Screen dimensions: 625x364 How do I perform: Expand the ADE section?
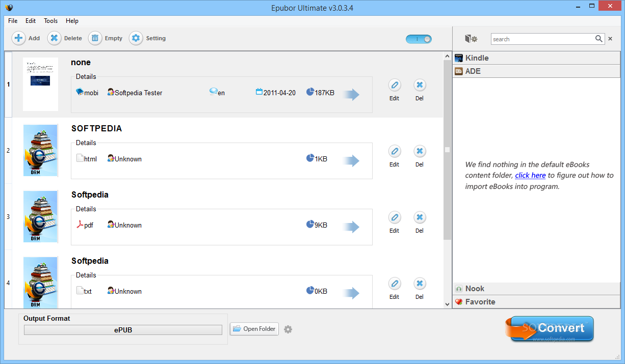click(536, 71)
